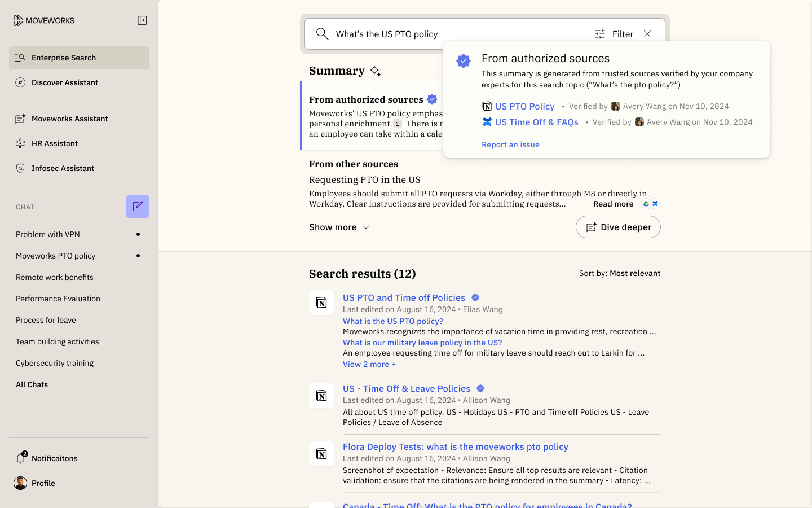Click Avery Wang avatar for US Time Off & FAQs
Viewport: 812px width, 508px height.
(x=639, y=122)
